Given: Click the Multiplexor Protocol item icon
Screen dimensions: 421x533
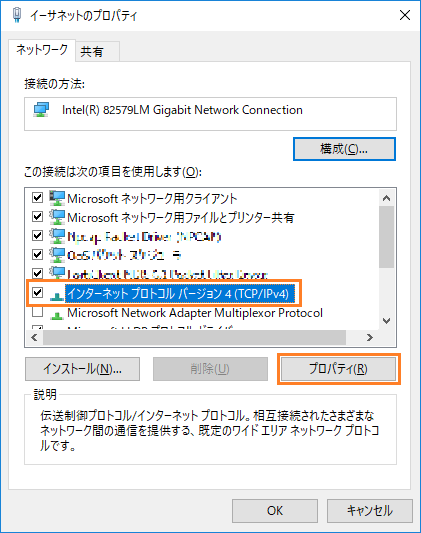Looking at the screenshot, I should tap(57, 315).
